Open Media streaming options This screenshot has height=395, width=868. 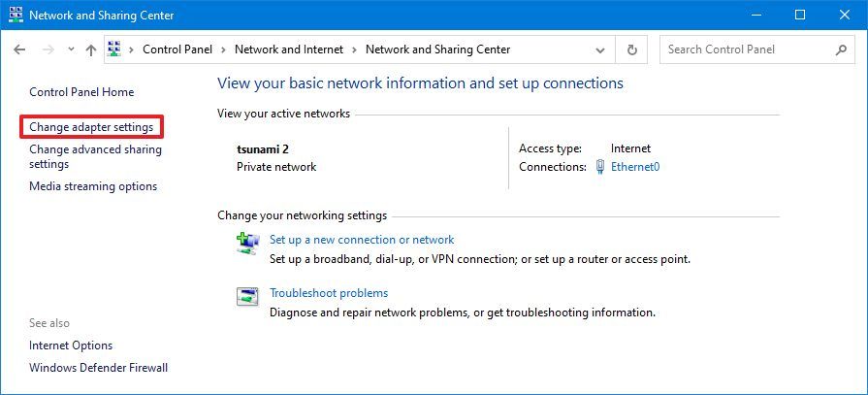pos(93,186)
